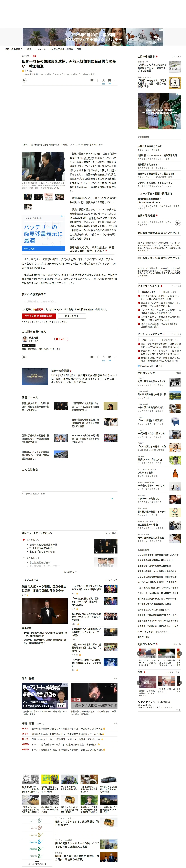Select フェイスブック tab in social ranking

coord(148,340)
